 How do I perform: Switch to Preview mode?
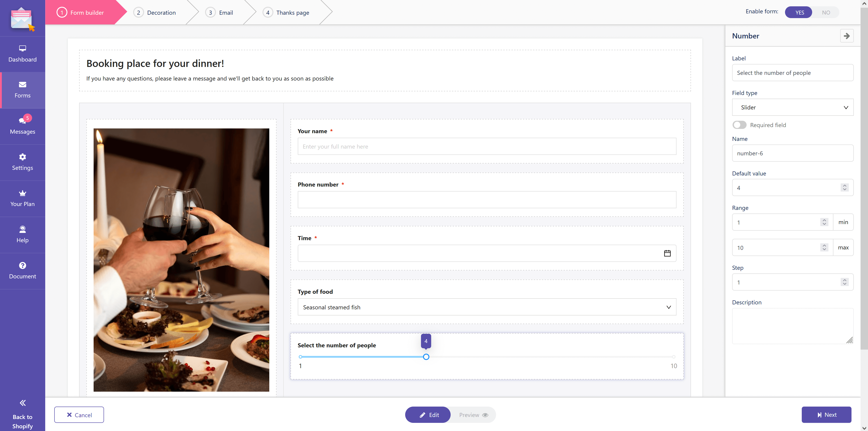473,415
